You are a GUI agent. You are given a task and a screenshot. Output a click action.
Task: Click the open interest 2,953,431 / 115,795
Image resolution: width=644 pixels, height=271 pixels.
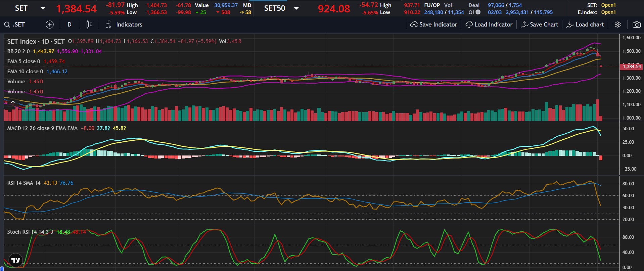(x=529, y=12)
